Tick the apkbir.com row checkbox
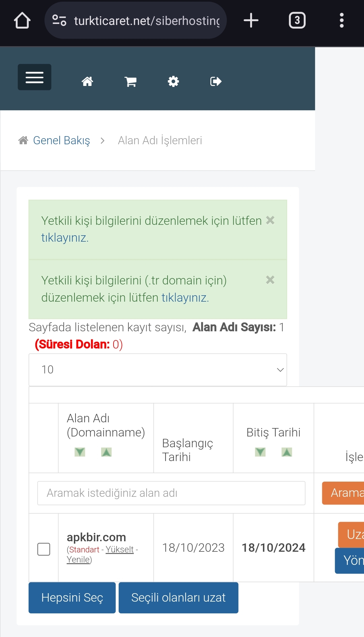The height and width of the screenshot is (637, 364). (x=44, y=549)
